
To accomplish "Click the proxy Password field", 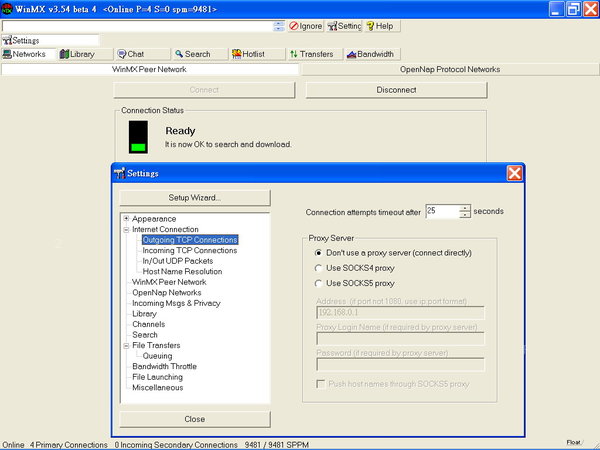I will 400,365.
